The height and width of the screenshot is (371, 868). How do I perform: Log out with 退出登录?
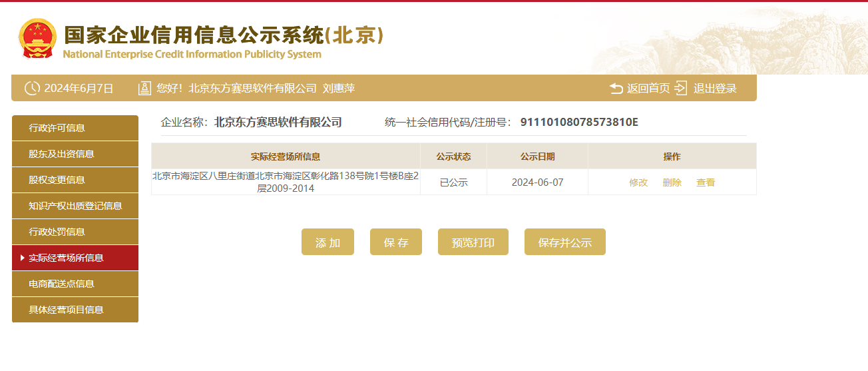715,88
